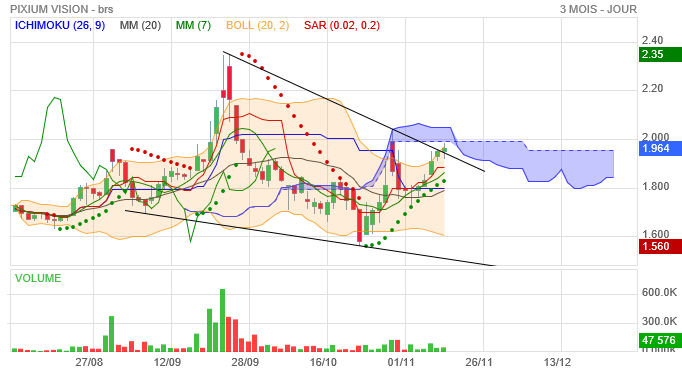Click the green 47 576 volume tag
The width and height of the screenshot is (682, 372).
tap(660, 340)
